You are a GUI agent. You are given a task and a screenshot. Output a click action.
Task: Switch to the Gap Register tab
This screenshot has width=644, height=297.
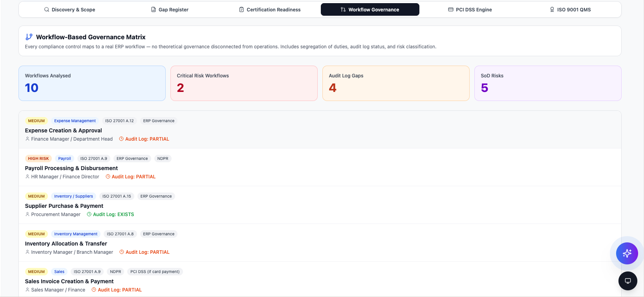170,9
